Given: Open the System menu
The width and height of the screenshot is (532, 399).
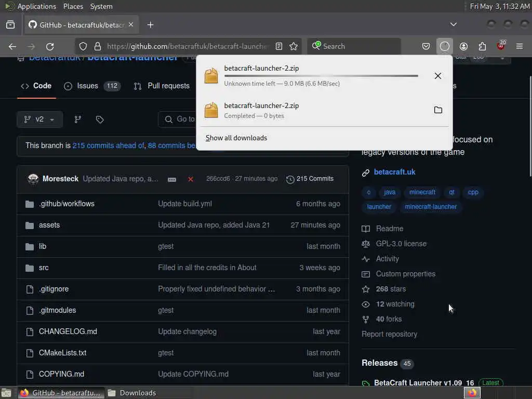Looking at the screenshot, I should click(101, 6).
